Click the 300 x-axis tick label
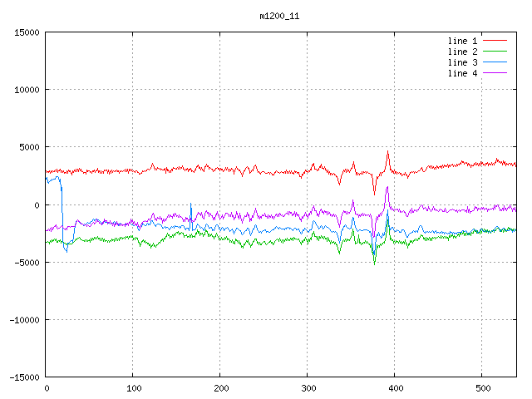The width and height of the screenshot is (532, 399). [x=308, y=388]
